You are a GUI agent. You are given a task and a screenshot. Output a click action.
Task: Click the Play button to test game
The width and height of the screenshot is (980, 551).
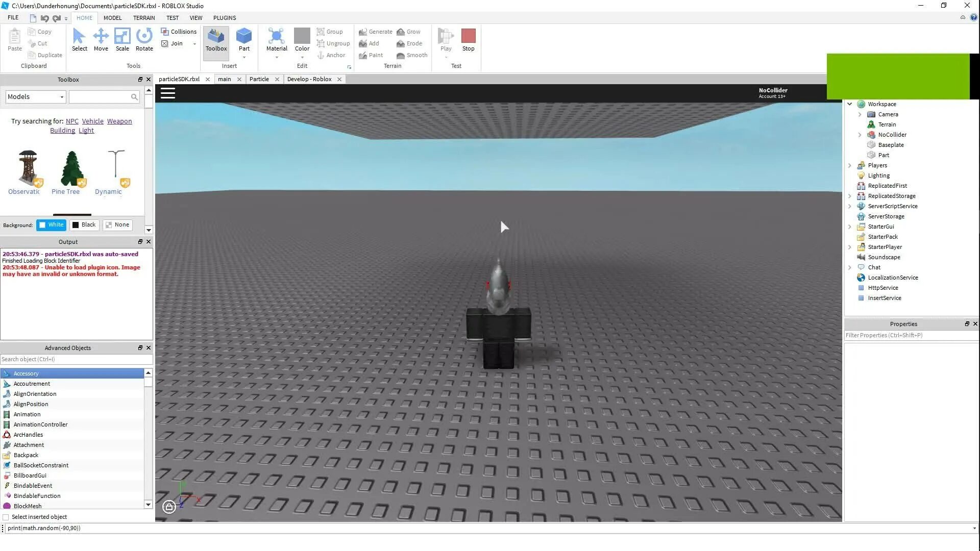click(445, 37)
